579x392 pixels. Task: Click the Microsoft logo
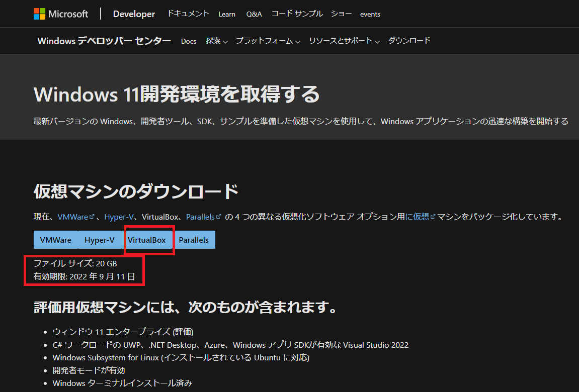click(61, 14)
